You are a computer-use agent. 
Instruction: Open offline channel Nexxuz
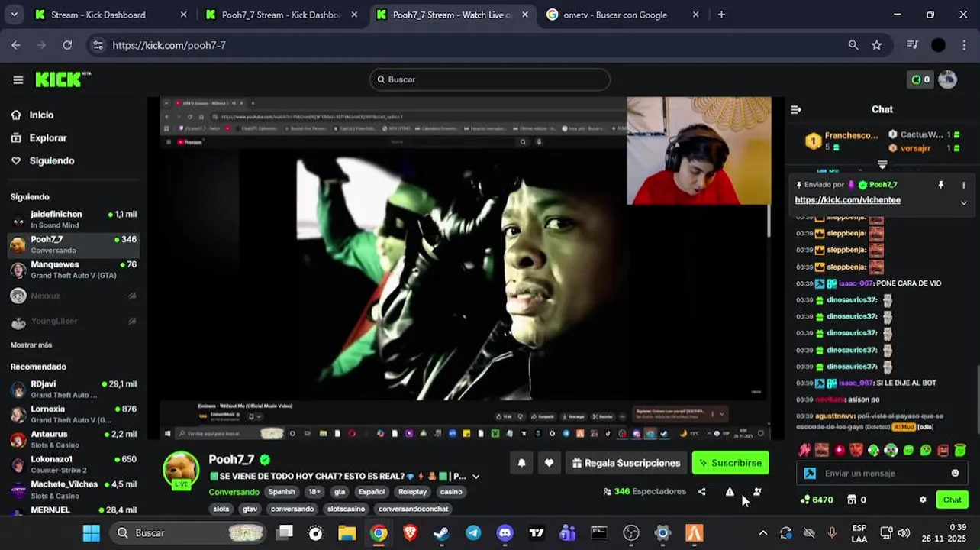coord(73,296)
